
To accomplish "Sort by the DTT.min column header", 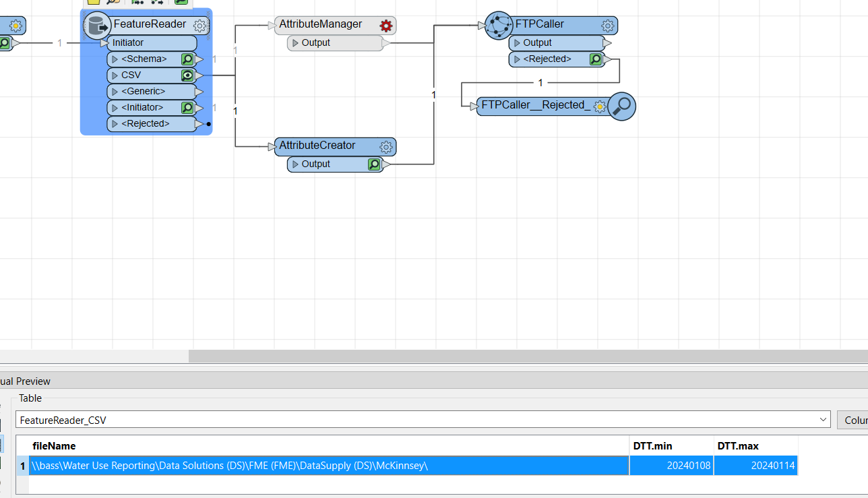I will tap(671, 446).
